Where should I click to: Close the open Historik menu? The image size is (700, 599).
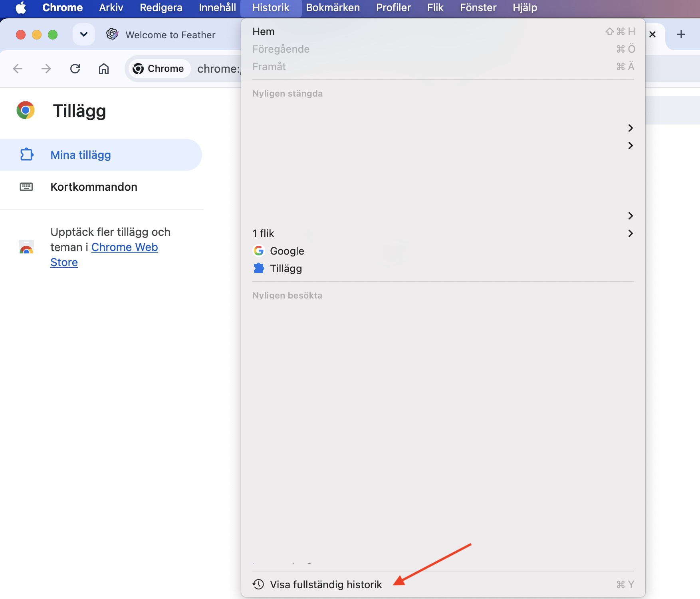(271, 8)
